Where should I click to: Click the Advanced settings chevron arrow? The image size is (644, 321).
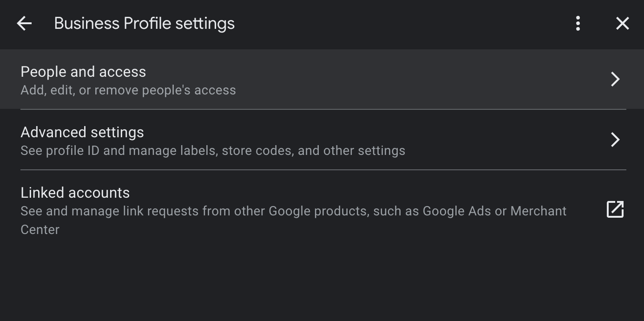[615, 140]
